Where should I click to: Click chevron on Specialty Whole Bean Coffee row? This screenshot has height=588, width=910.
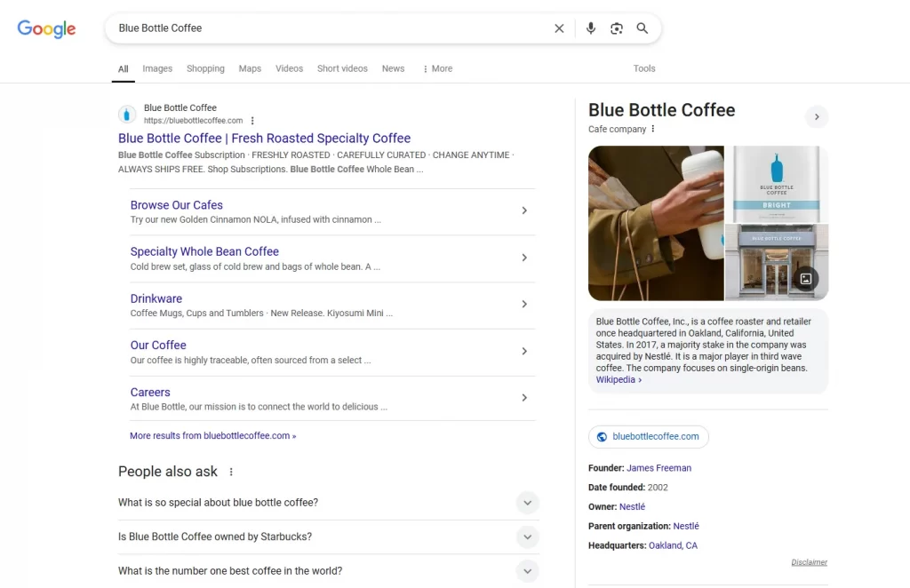(524, 258)
